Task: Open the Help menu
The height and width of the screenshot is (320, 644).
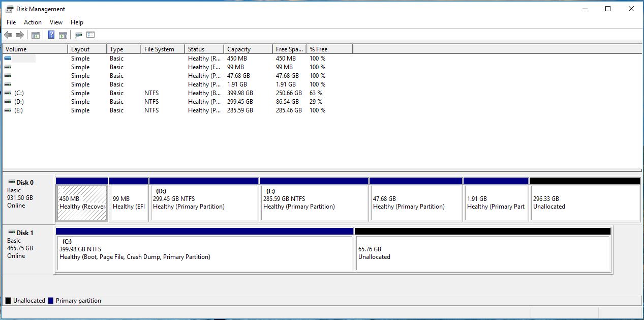Action: (x=77, y=22)
